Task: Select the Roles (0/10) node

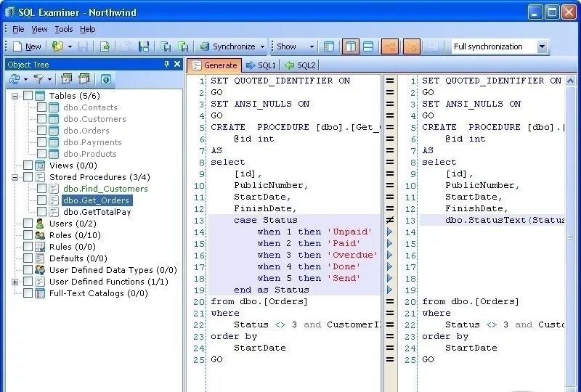Action: tap(75, 235)
